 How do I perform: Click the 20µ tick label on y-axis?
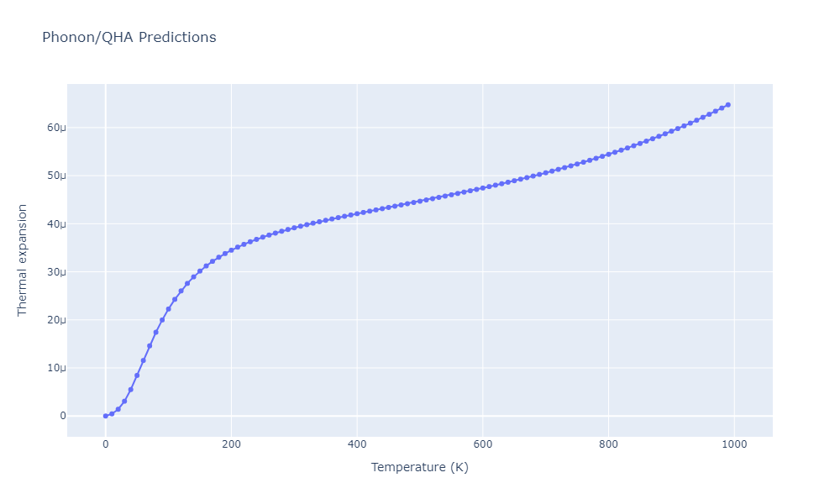pyautogui.click(x=56, y=320)
